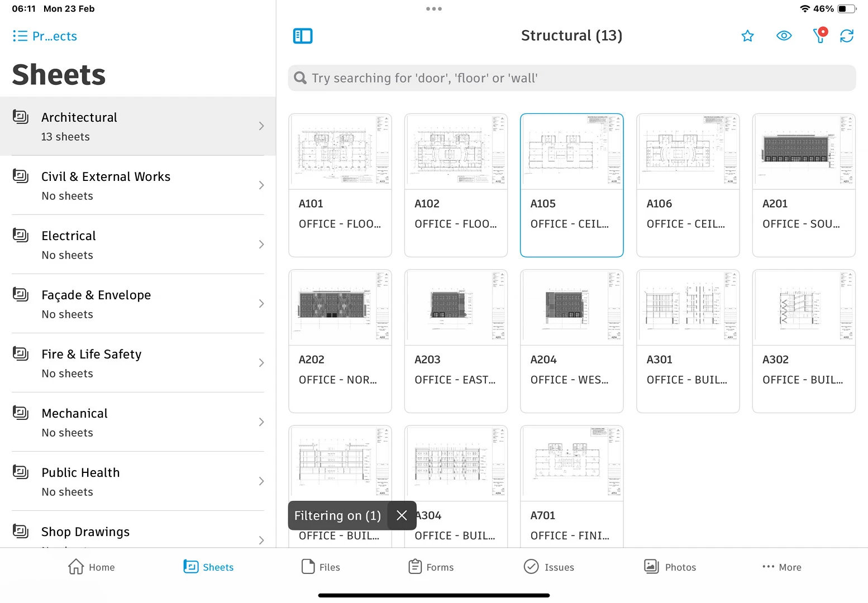Toggle the sidebar panel icon

[x=303, y=36]
